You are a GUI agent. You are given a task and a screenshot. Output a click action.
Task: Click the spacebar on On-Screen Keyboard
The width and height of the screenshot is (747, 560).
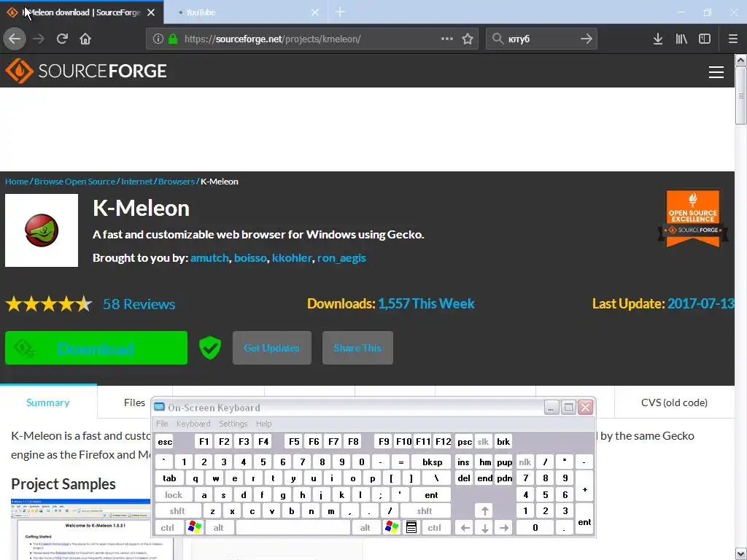(x=293, y=528)
